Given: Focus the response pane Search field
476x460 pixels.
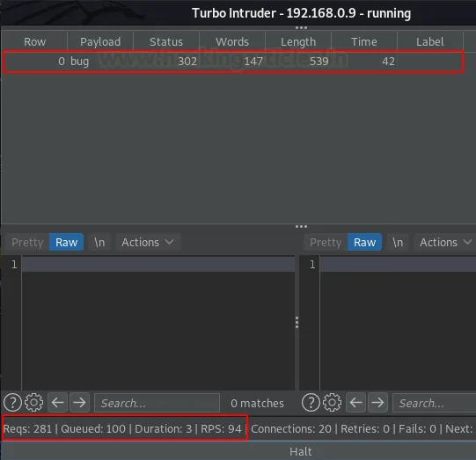Looking at the screenshot, I should (x=435, y=403).
